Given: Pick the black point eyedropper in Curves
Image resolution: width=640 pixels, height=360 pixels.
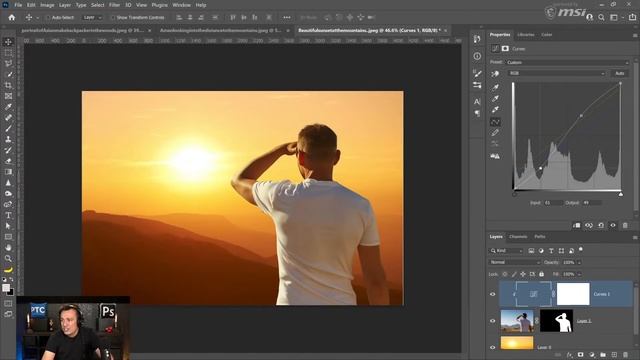Looking at the screenshot, I should (x=495, y=87).
